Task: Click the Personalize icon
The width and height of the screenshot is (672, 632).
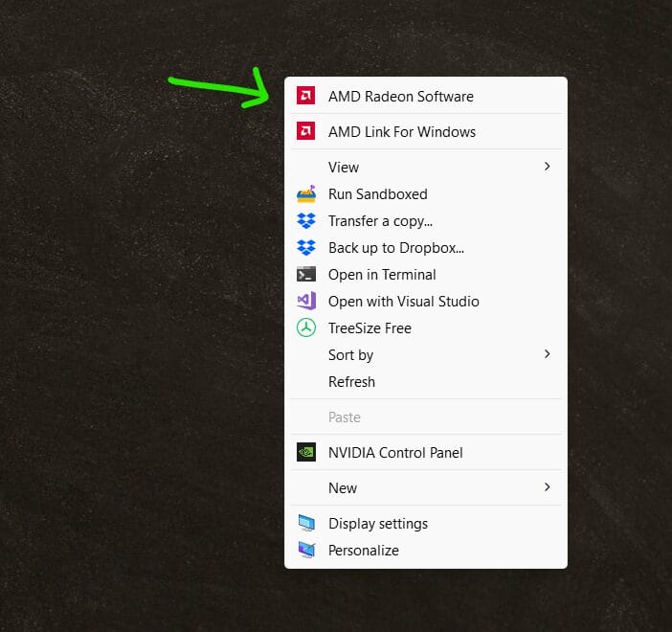Action: coord(306,550)
